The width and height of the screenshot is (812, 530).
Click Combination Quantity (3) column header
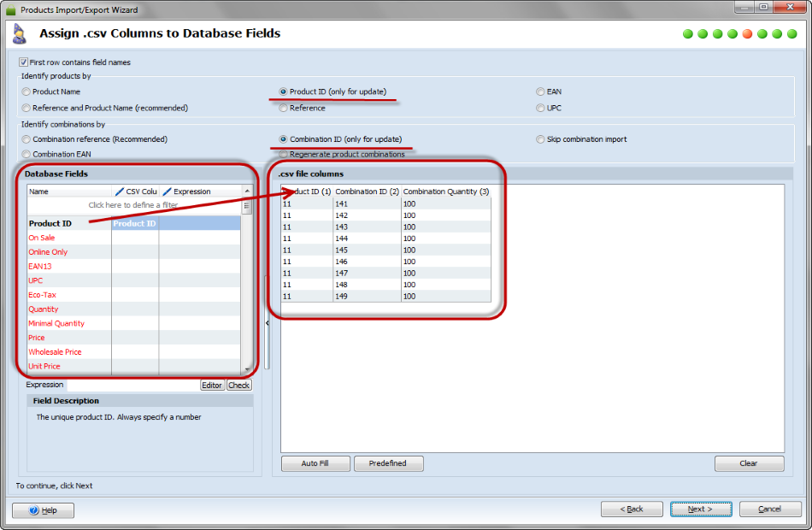tap(446, 191)
